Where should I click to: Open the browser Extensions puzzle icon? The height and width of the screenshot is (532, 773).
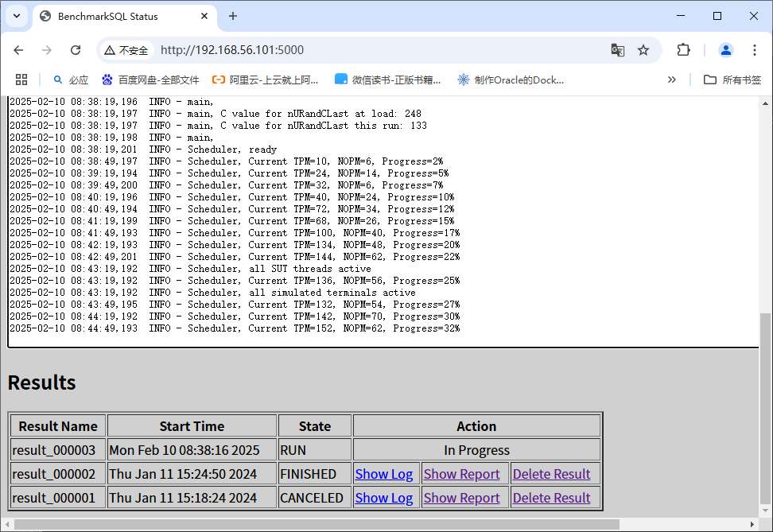tap(682, 49)
